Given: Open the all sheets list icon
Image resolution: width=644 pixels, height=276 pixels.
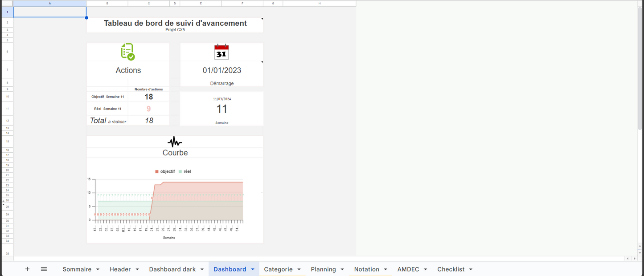Looking at the screenshot, I should tap(44, 269).
